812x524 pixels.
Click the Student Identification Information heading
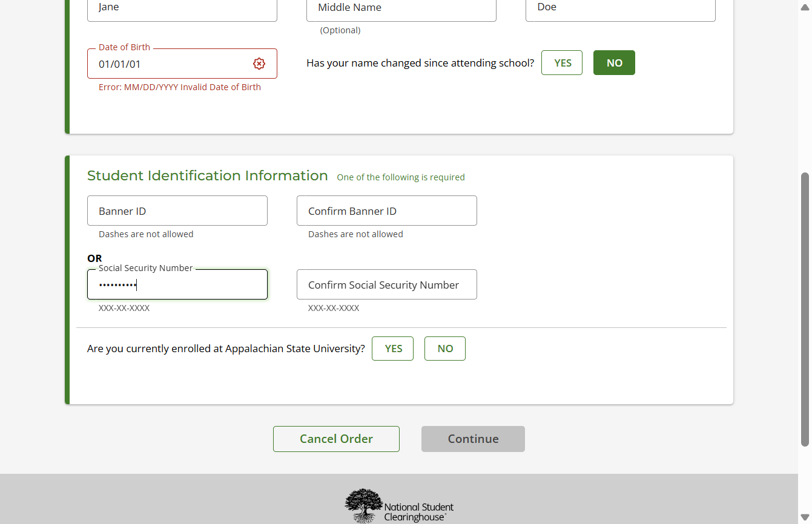(x=207, y=175)
